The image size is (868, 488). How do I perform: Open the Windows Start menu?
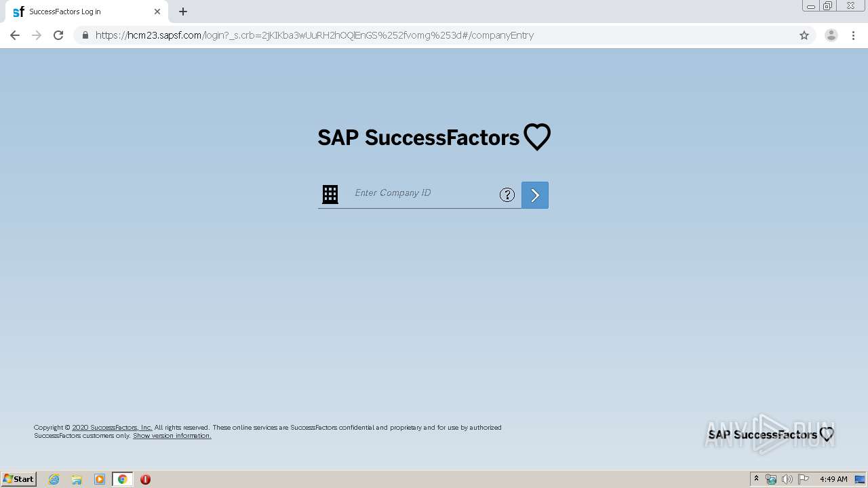(19, 479)
